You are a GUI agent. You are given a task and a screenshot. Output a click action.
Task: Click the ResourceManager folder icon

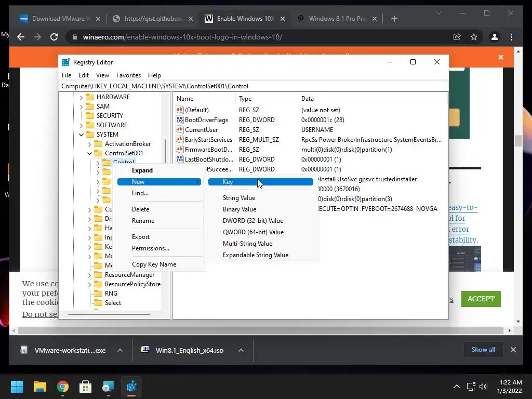click(98, 275)
